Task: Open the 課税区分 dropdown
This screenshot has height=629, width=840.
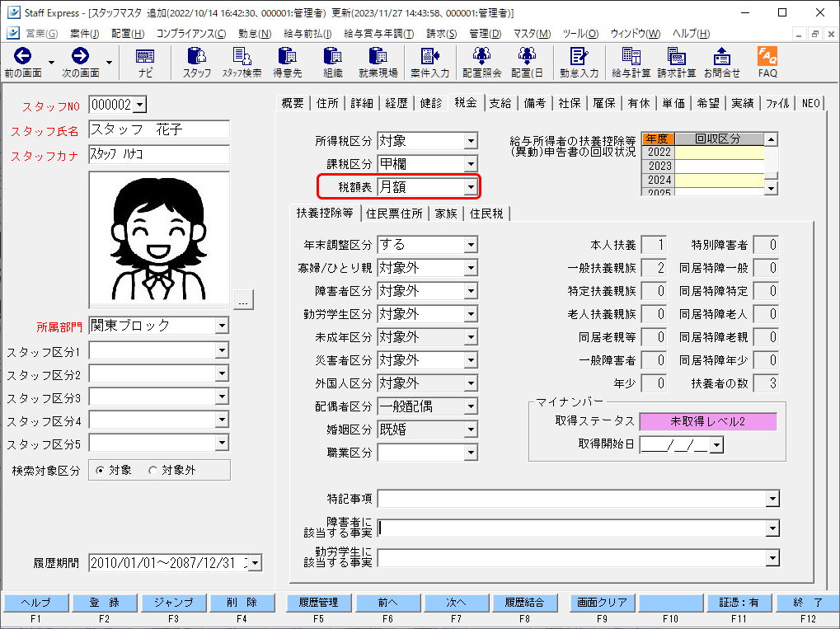Action: (471, 164)
